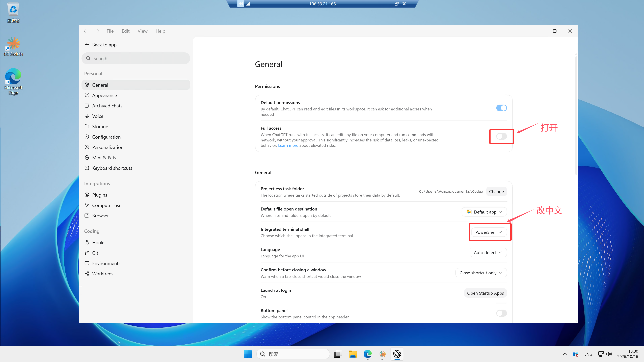This screenshot has width=644, height=362.
Task: Click the Configuration icon in sidebar
Action: point(87,137)
